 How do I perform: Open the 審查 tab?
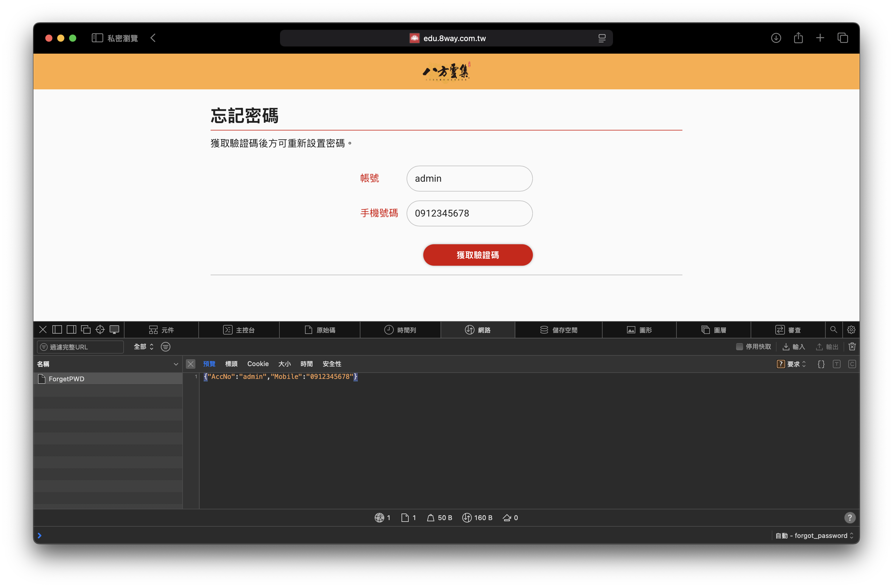coord(788,330)
